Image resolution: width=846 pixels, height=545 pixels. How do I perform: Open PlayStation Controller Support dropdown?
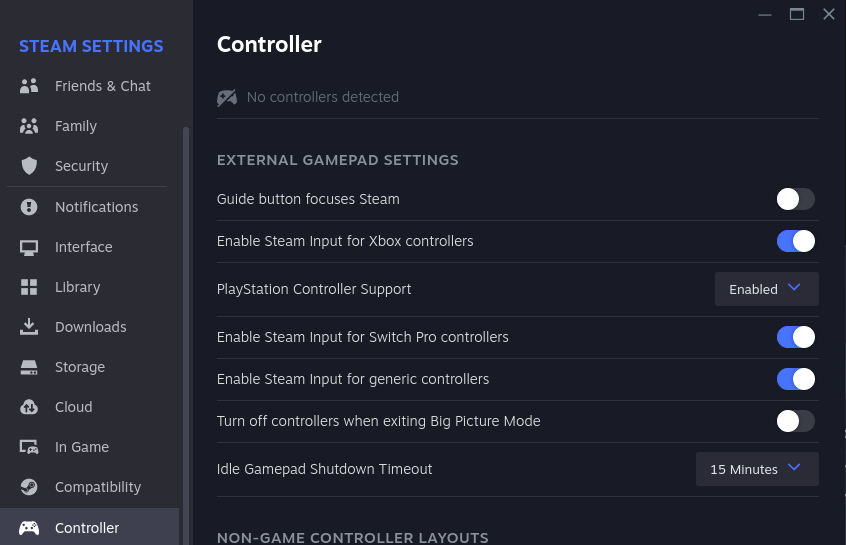(x=766, y=289)
